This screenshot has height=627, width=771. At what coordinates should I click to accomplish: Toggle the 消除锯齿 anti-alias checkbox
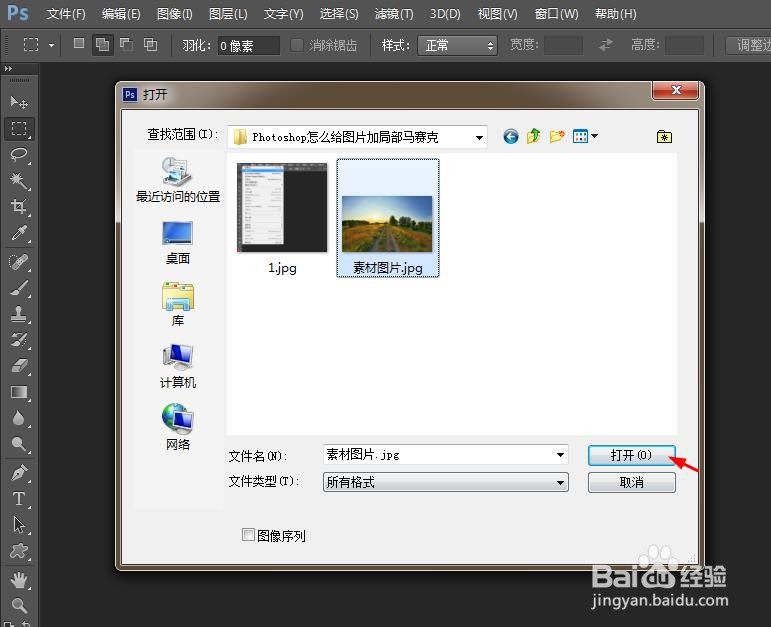pos(297,45)
